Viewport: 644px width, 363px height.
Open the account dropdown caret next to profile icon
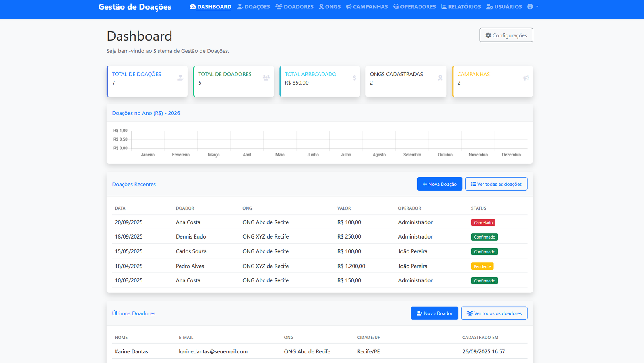click(537, 6)
